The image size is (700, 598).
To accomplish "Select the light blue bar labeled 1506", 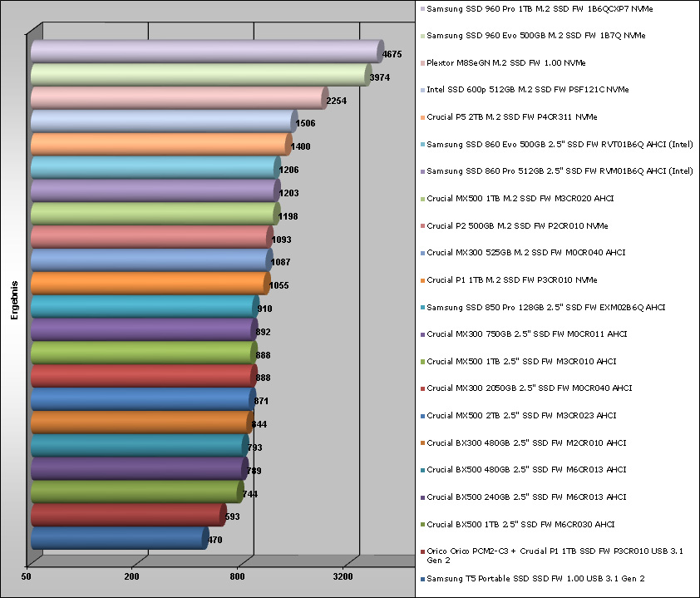I will pos(165,121).
